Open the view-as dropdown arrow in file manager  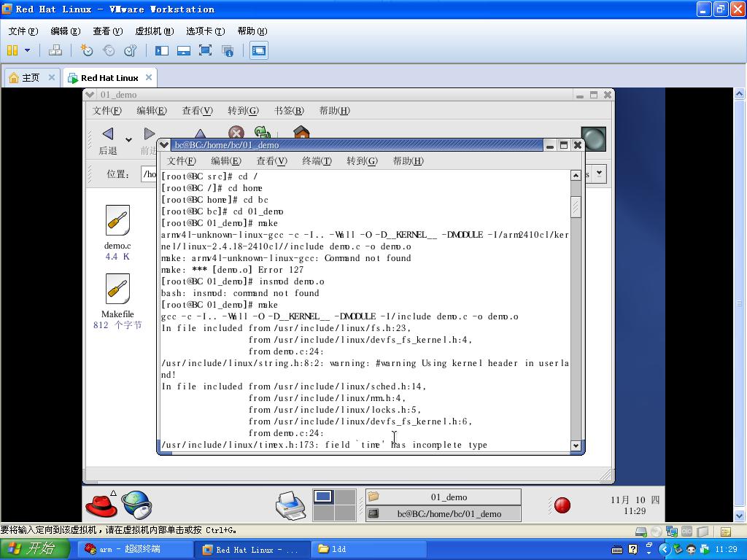point(599,174)
